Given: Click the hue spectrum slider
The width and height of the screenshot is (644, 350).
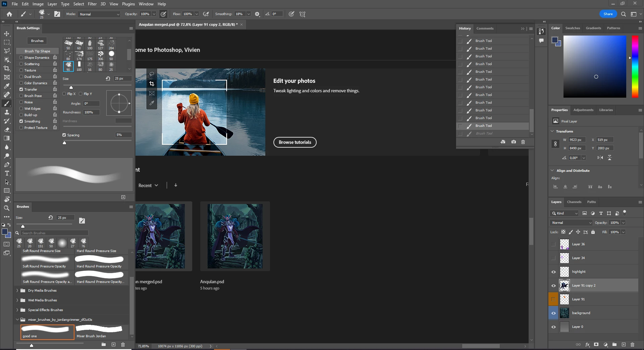Looking at the screenshot, I should click(635, 66).
